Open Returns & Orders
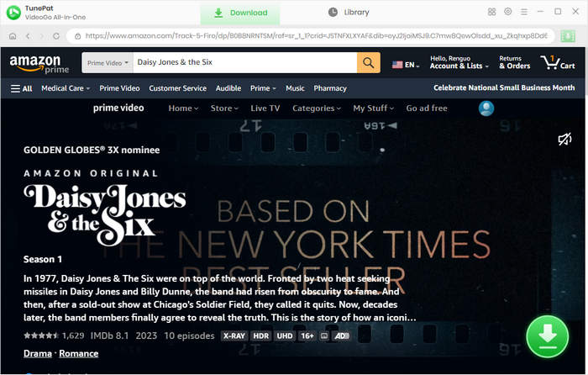 tap(514, 62)
